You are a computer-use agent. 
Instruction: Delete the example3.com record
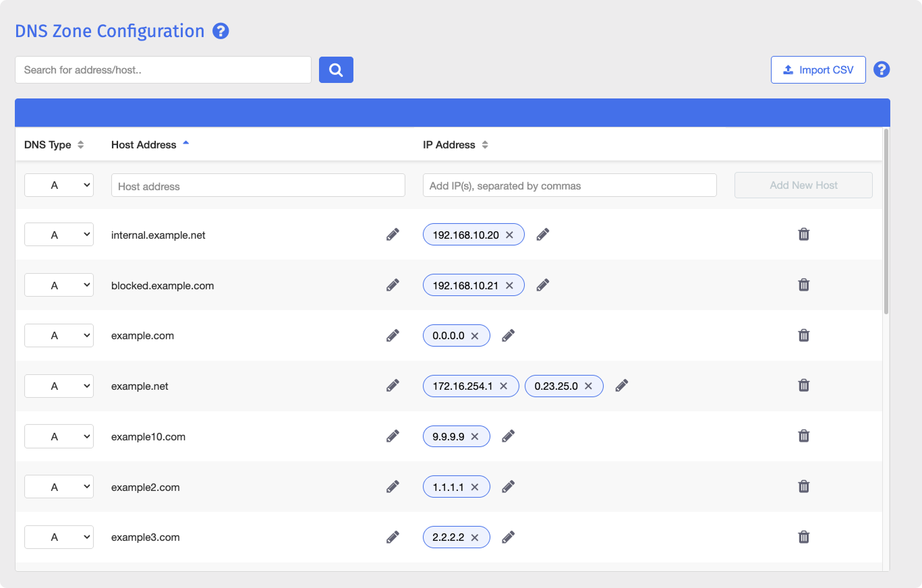point(804,537)
